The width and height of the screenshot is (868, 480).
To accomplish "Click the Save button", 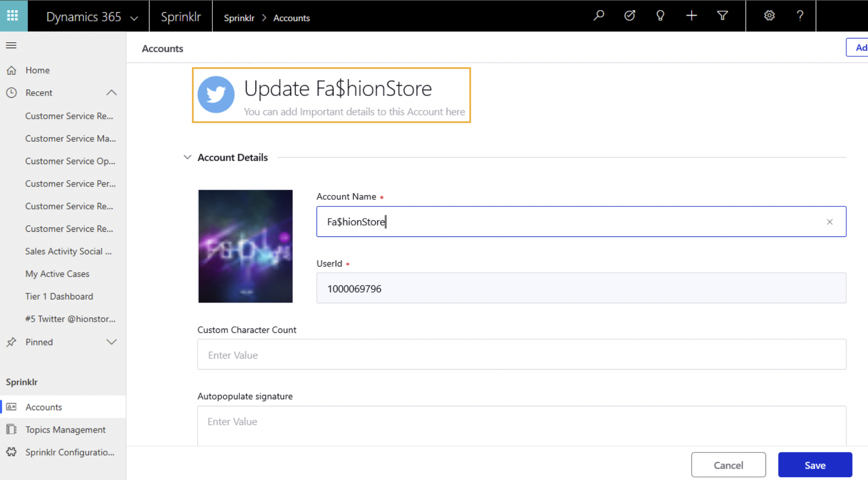I will 815,465.
